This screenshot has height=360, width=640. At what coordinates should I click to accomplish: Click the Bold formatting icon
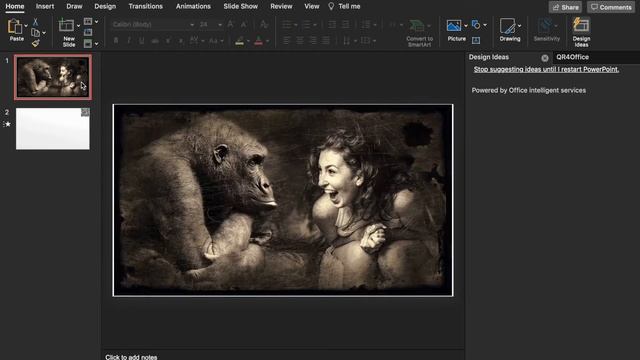click(116, 41)
